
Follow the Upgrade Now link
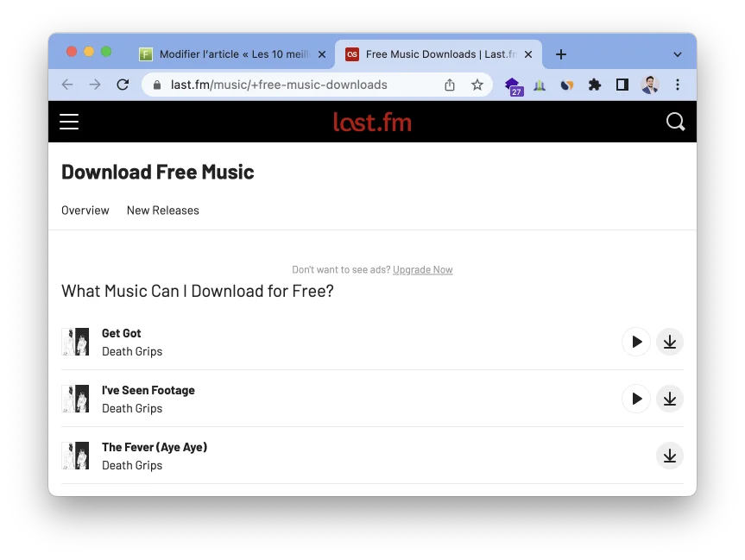point(422,270)
